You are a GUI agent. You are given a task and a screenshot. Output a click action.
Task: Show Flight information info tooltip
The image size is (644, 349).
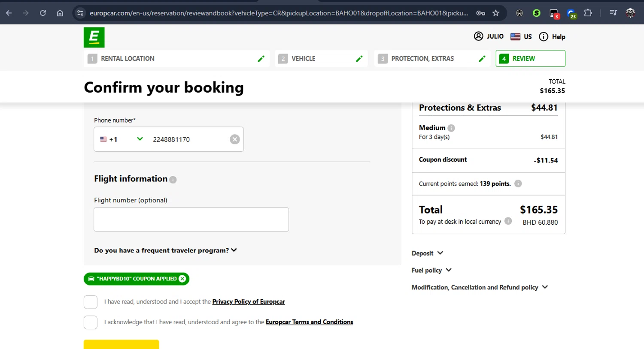click(x=173, y=180)
